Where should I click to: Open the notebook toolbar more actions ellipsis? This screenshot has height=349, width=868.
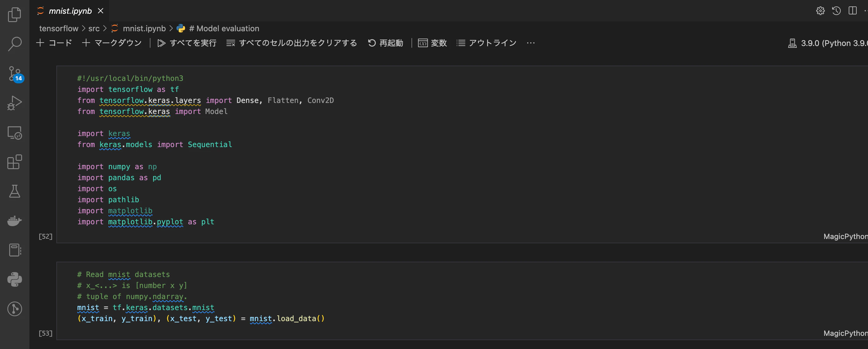tap(531, 43)
